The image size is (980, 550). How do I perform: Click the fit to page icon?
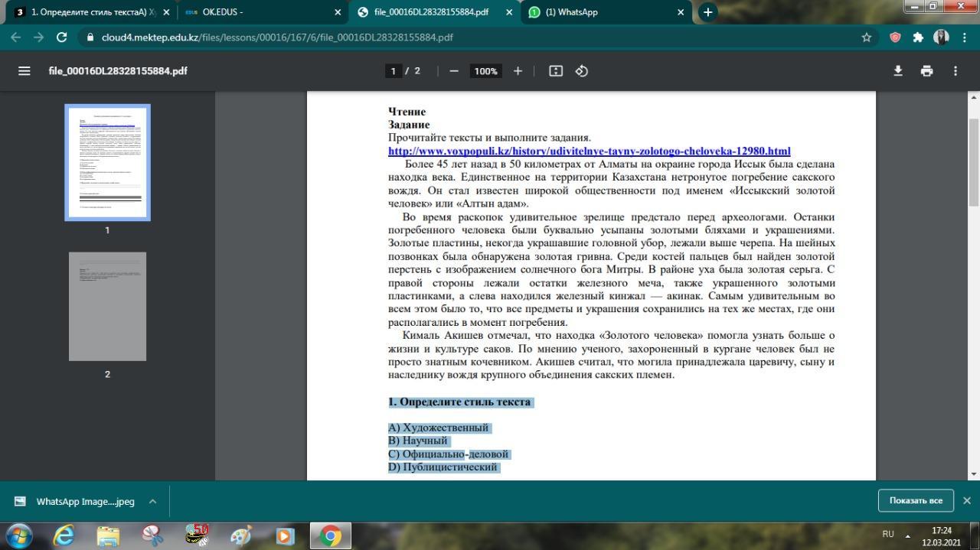[556, 71]
